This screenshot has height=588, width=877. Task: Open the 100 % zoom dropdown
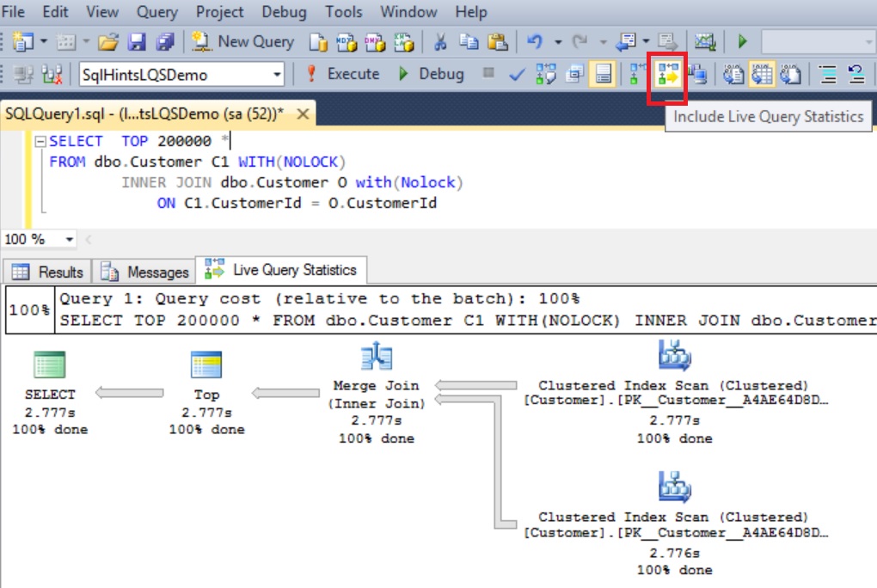pyautogui.click(x=70, y=240)
